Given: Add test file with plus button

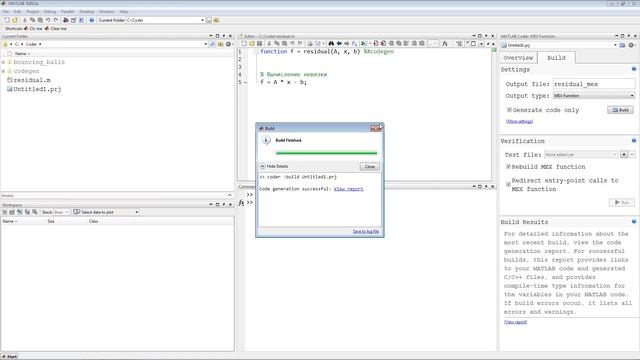Looking at the screenshot, I should [x=624, y=154].
